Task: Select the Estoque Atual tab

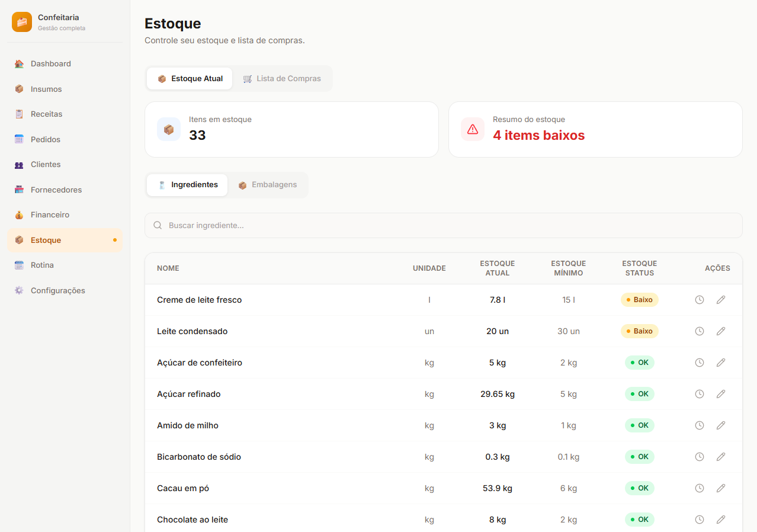Action: (x=190, y=79)
